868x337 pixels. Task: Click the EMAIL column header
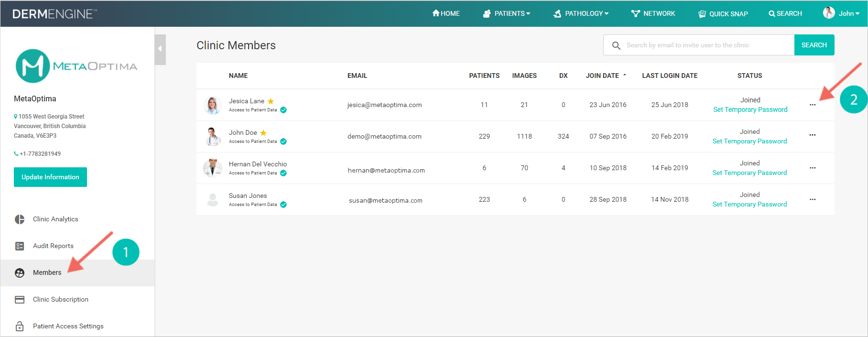pyautogui.click(x=357, y=76)
